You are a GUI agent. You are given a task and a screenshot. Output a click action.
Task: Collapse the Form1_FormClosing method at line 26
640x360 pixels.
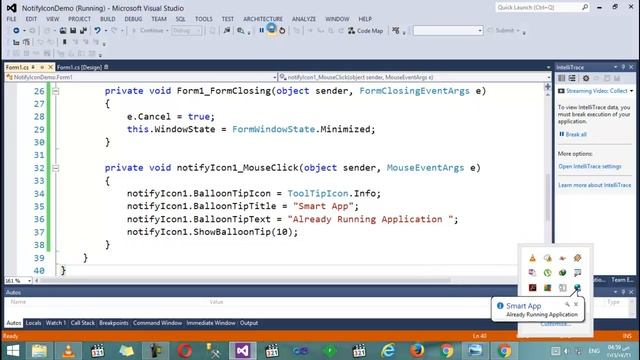(x=56, y=91)
